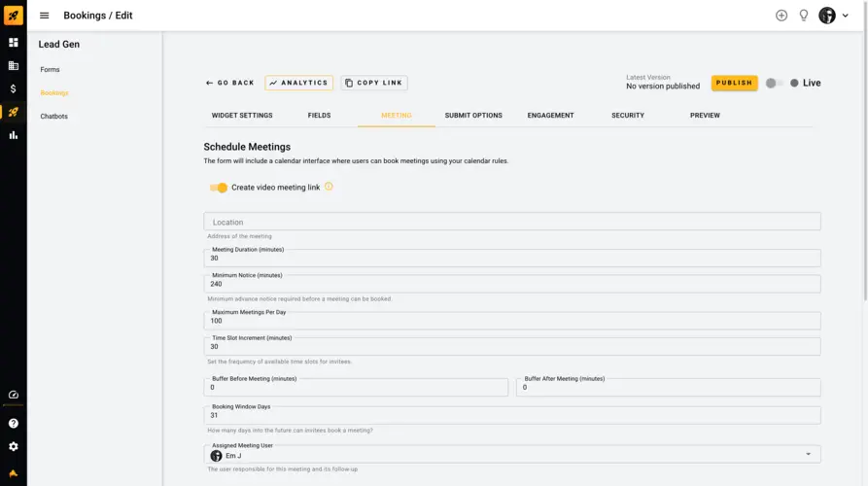
Task: Open the dashboard grid icon in sidebar
Action: 14,43
